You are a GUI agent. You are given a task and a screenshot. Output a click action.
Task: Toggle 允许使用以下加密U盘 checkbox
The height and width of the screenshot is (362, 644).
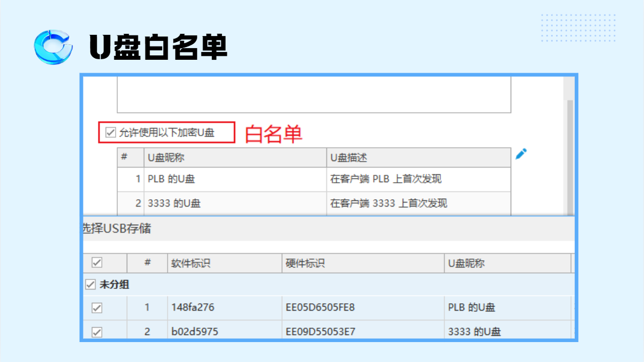click(x=111, y=132)
